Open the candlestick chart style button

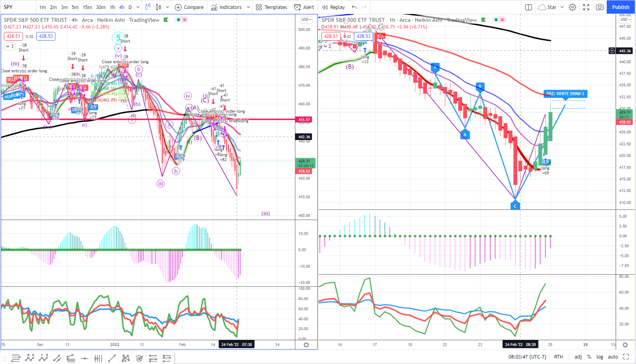coord(158,7)
